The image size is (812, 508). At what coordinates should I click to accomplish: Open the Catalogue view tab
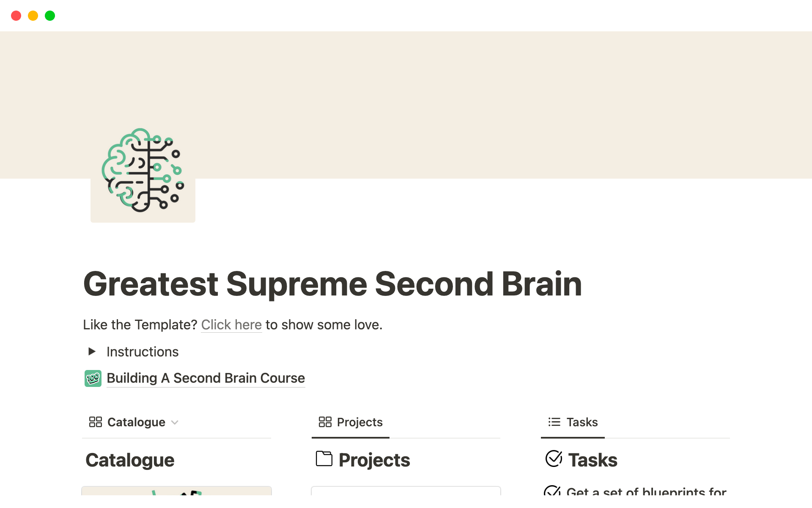point(136,422)
